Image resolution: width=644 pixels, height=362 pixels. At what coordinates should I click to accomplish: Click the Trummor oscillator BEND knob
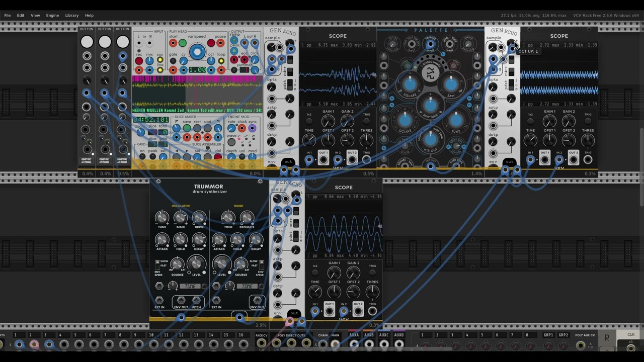pos(181,218)
